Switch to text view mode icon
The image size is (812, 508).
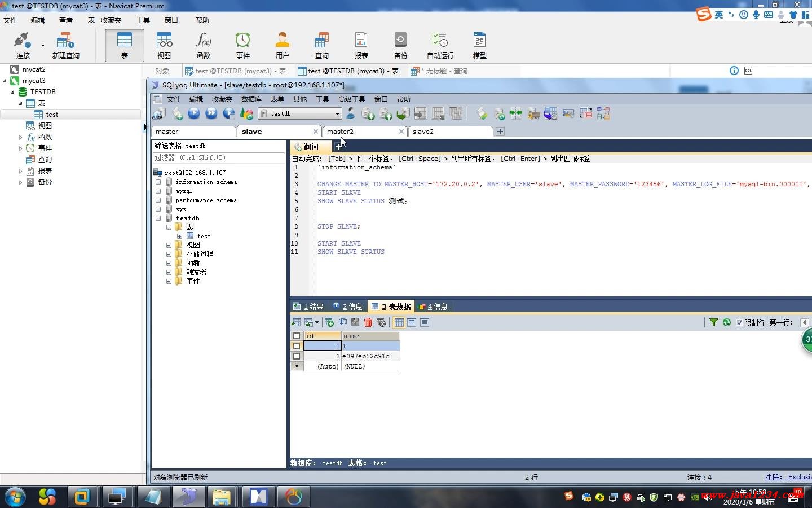425,322
